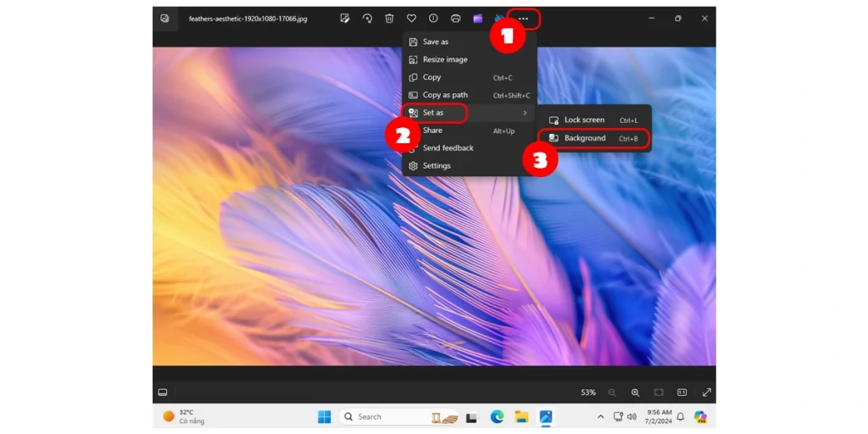The image size is (868, 434).
Task: Toggle the filmstrip view icon
Action: 163,392
